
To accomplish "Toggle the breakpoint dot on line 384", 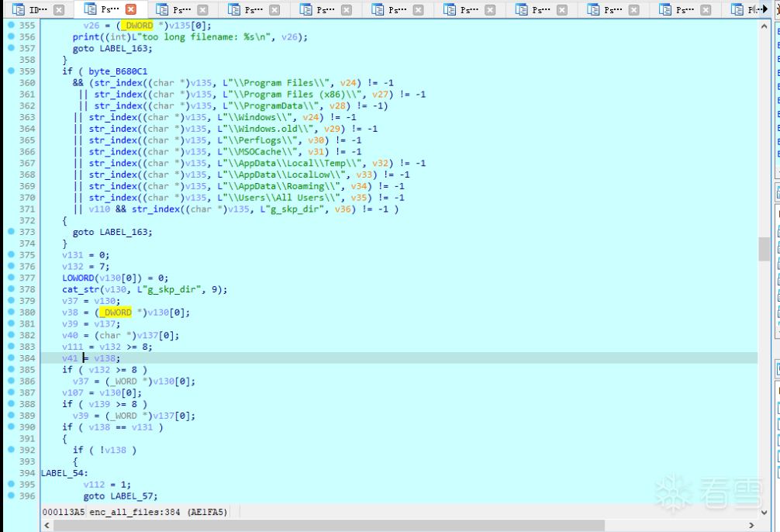I will [11, 358].
